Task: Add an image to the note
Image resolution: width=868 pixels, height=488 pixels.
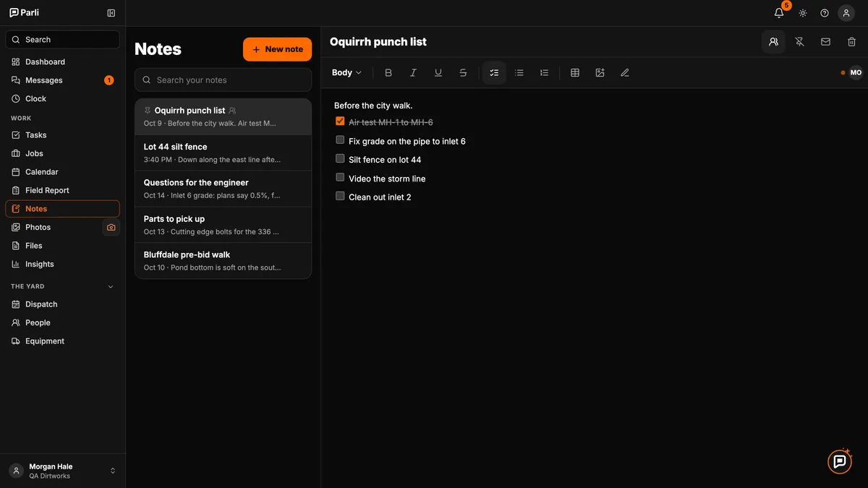Action: 600,73
